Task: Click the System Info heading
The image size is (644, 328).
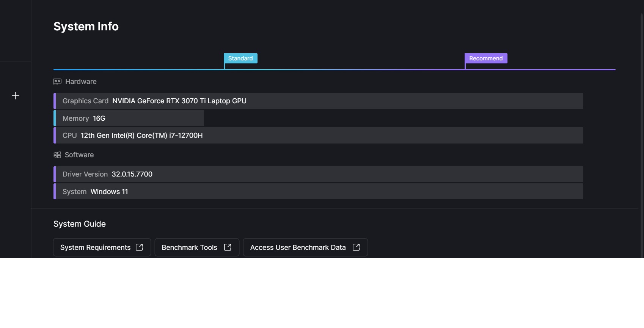Action: click(86, 27)
